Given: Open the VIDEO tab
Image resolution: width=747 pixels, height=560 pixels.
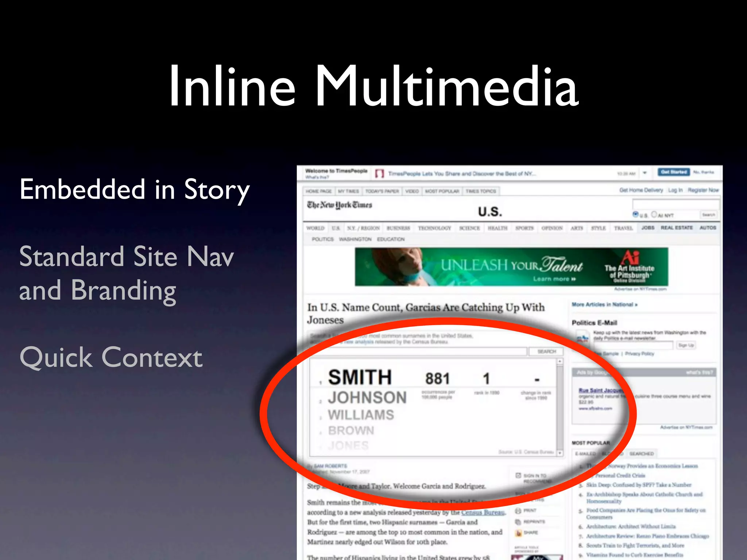Looking at the screenshot, I should [x=412, y=191].
